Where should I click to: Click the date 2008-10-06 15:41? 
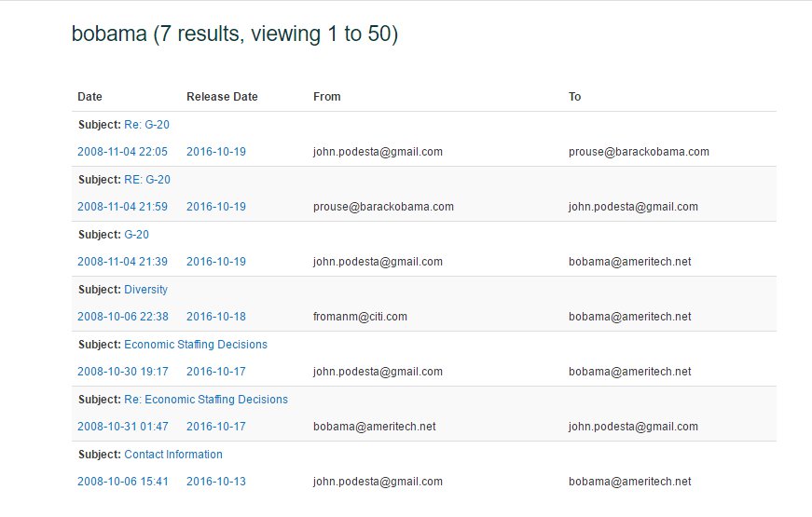(x=123, y=481)
